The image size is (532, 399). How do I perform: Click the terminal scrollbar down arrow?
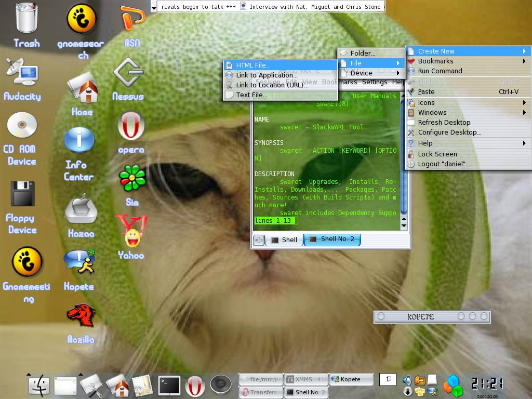(x=404, y=225)
